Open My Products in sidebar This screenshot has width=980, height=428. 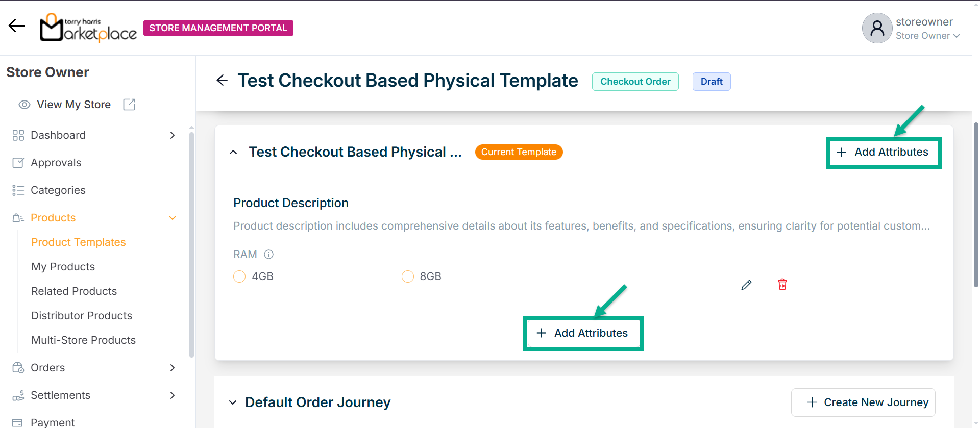pos(63,267)
